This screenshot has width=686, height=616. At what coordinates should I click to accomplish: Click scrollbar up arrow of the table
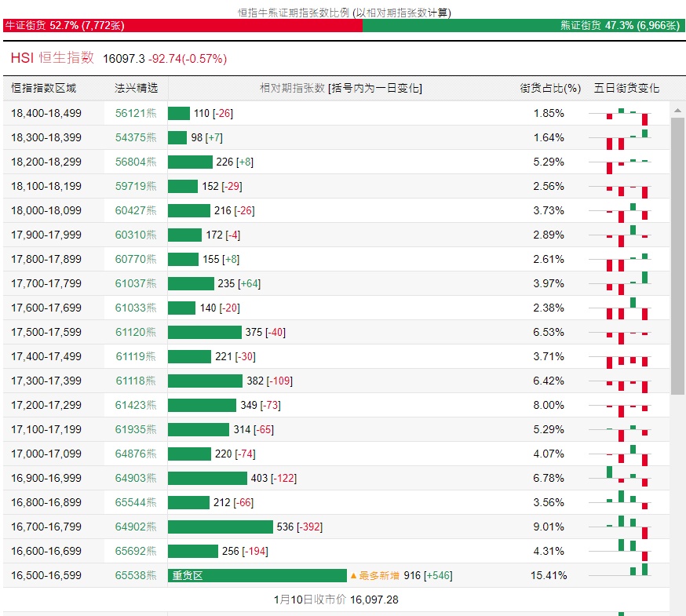click(677, 110)
